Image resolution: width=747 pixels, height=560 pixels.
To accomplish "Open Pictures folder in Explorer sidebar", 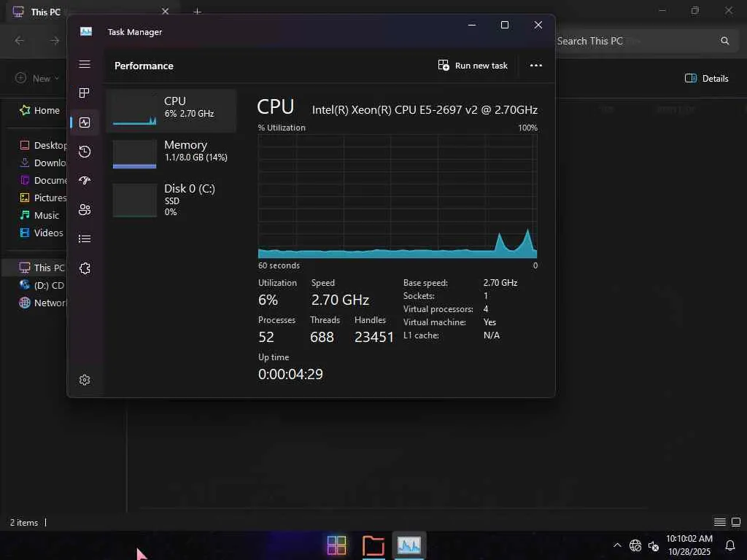I will [x=43, y=198].
